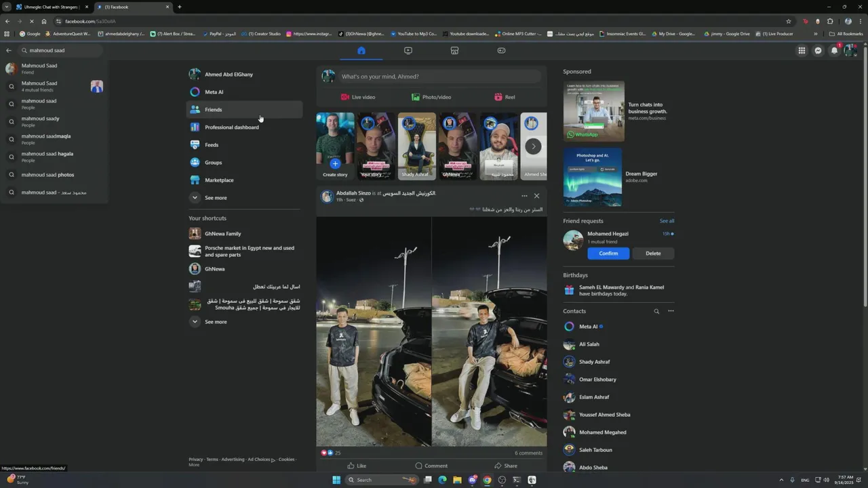
Task: Open Shady Ashraf's story
Action: 416,146
